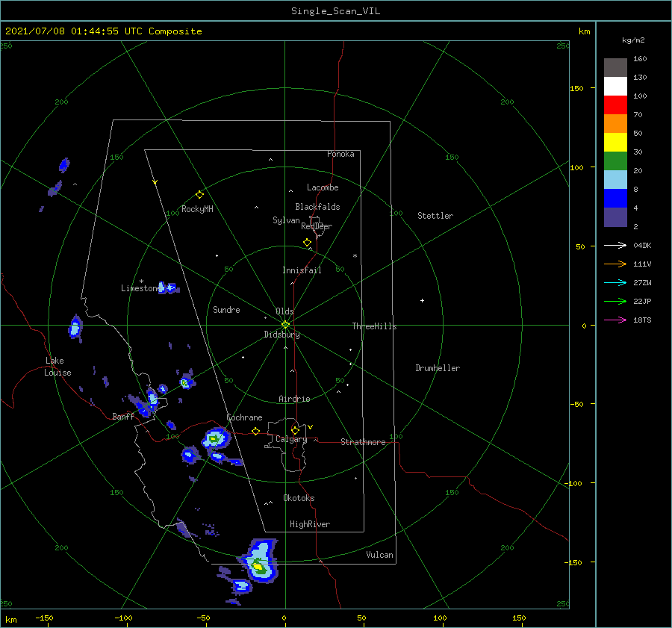Click the HighRiver city label
This screenshot has width=672, height=628.
coord(310,524)
